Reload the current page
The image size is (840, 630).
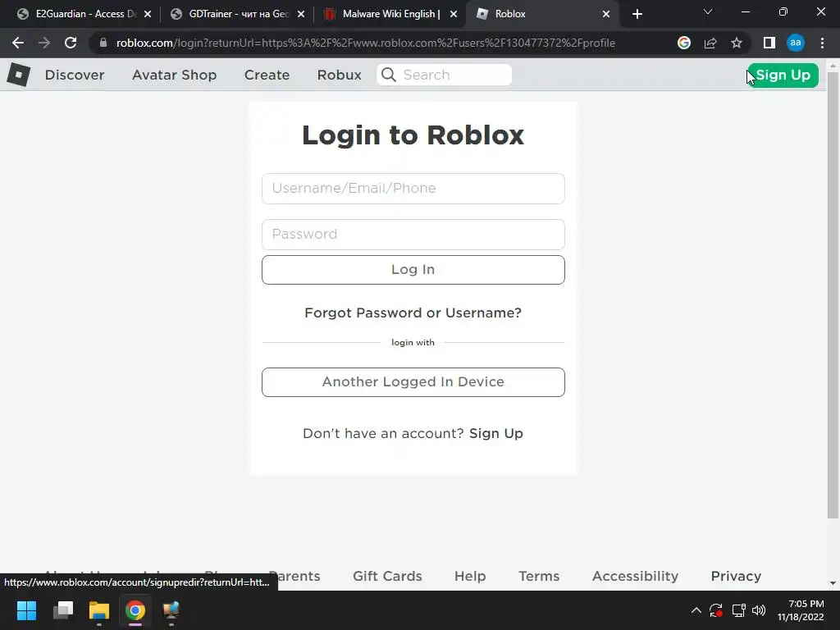pos(71,43)
